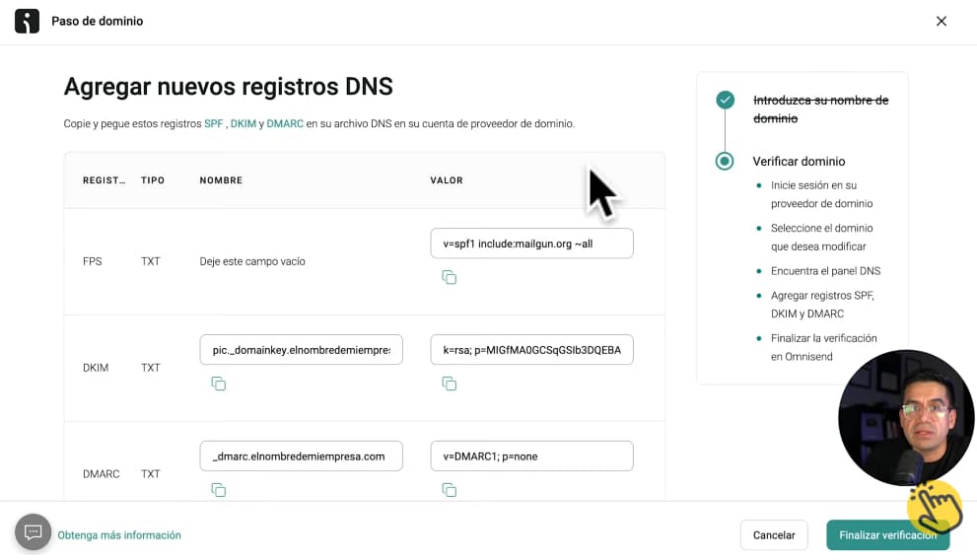Screen dimensions: 977x560
Task: Click the completed step checkmark
Action: point(726,100)
